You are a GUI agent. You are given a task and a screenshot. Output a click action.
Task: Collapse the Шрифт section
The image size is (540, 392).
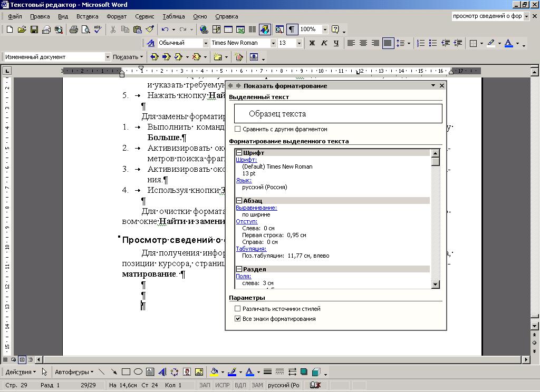coord(239,152)
